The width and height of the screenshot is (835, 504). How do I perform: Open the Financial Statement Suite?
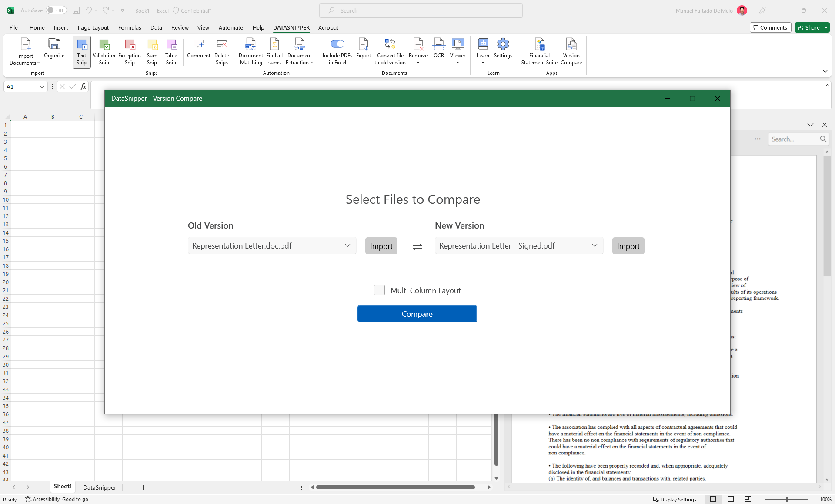539,51
